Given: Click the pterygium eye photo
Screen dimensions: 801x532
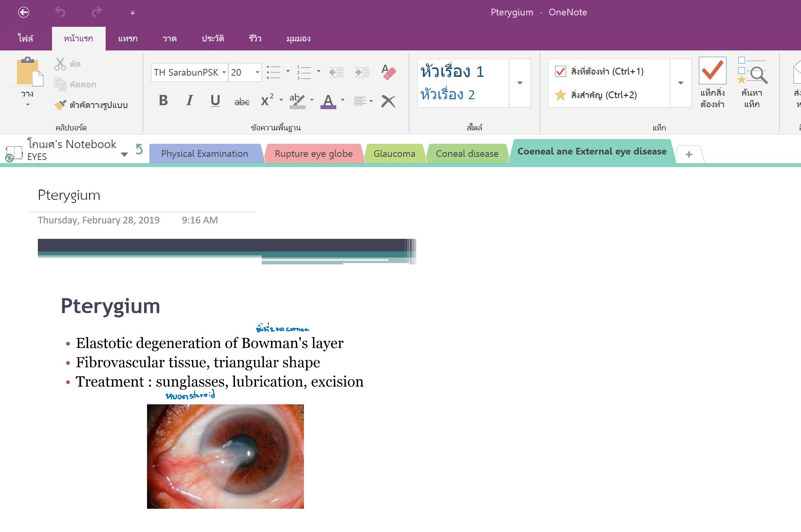Looking at the screenshot, I should [x=225, y=456].
